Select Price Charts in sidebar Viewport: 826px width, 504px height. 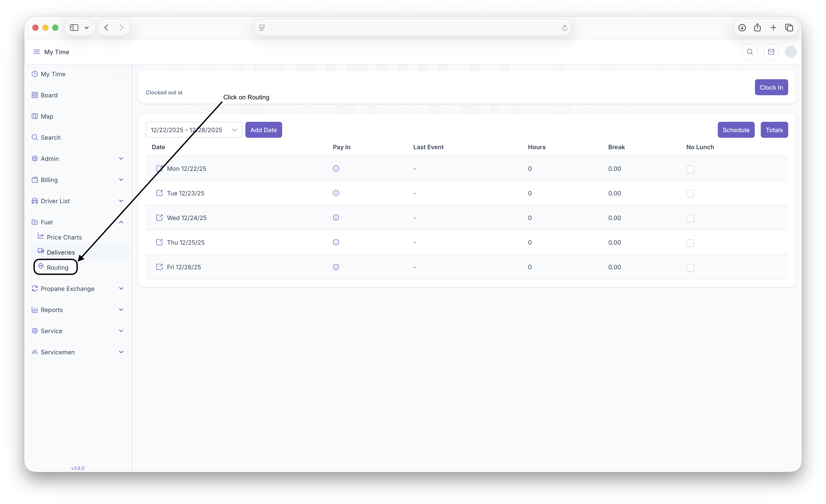click(x=64, y=237)
